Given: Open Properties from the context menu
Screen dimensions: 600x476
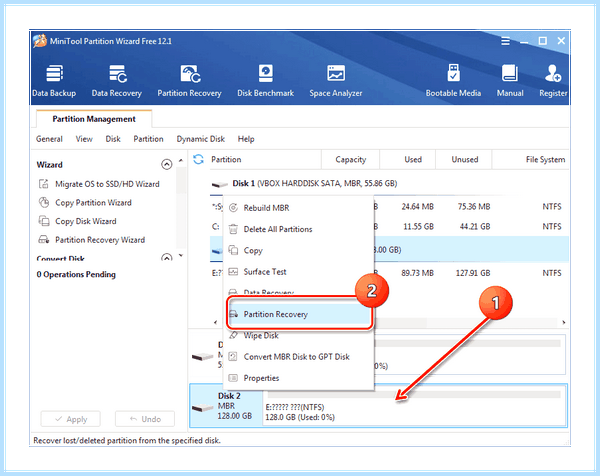Looking at the screenshot, I should pyautogui.click(x=298, y=378).
